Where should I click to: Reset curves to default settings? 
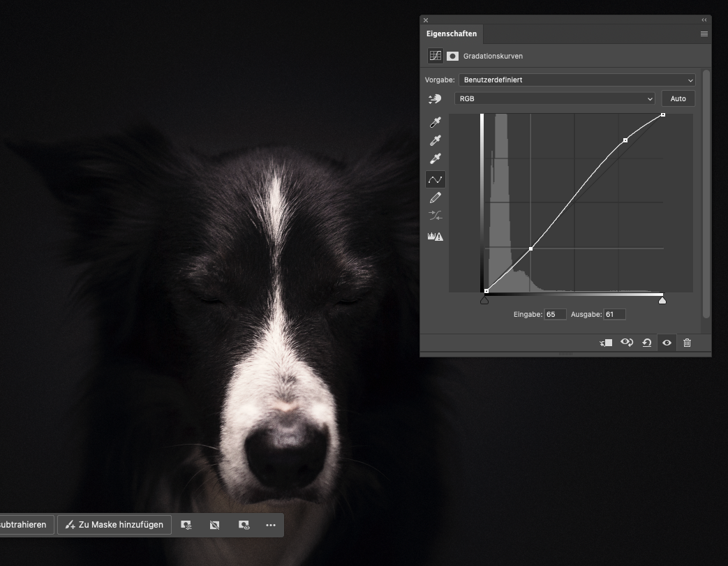[647, 343]
